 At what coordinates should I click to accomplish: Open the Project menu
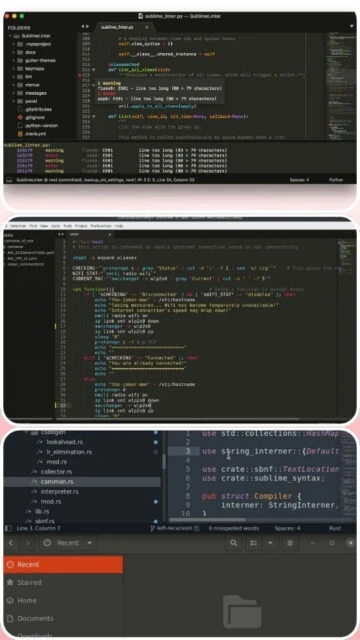pos(81,226)
